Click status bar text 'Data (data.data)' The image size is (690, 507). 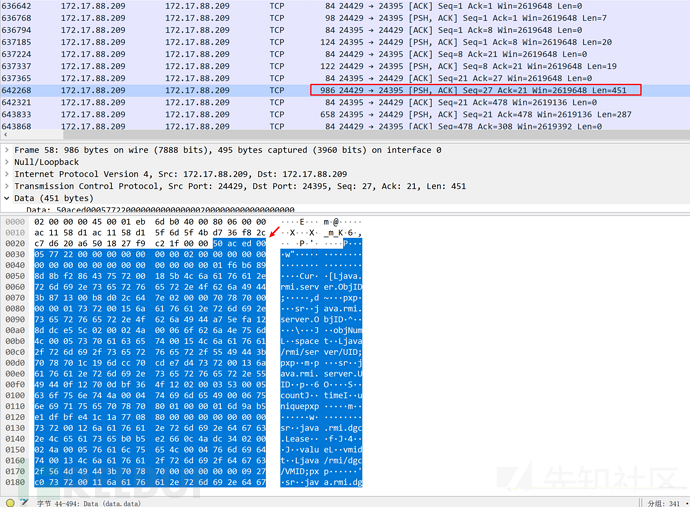point(112,503)
